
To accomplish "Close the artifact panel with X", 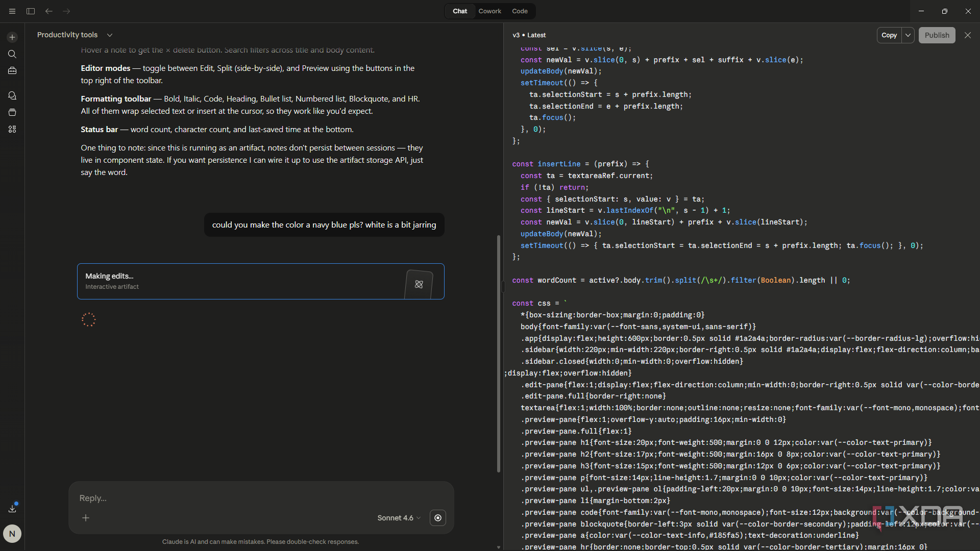I will pos(967,35).
